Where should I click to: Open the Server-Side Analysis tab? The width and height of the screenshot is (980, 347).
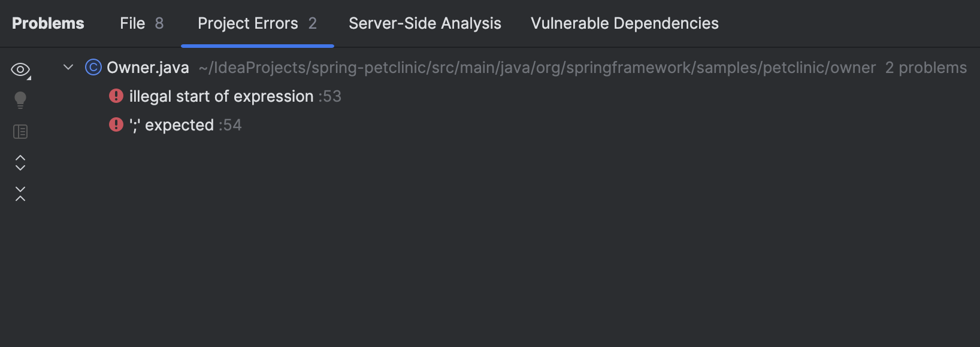click(x=424, y=23)
